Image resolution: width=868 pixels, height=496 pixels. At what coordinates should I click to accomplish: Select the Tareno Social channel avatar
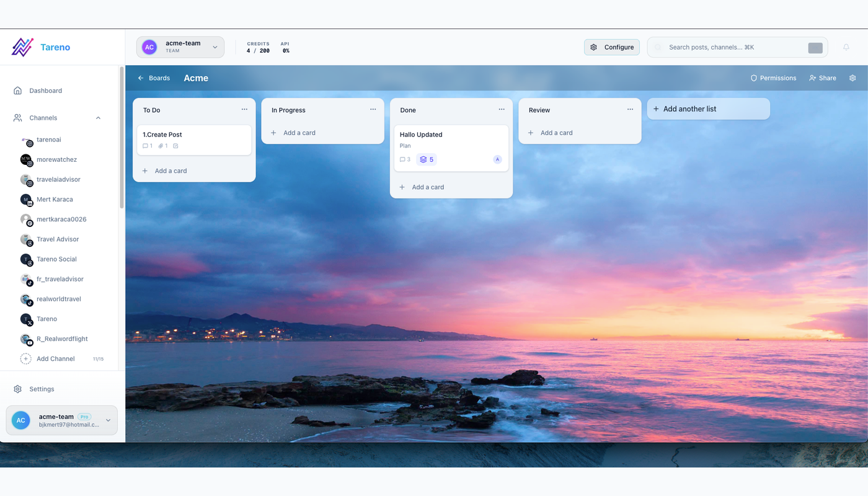click(26, 259)
